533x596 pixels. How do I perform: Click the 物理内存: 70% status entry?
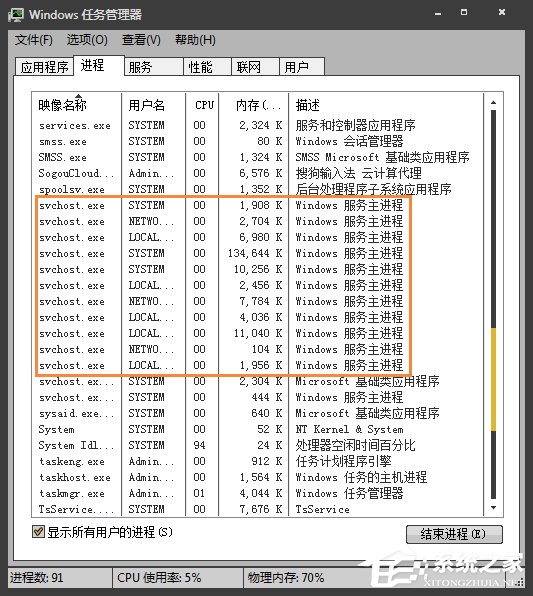tap(286, 578)
